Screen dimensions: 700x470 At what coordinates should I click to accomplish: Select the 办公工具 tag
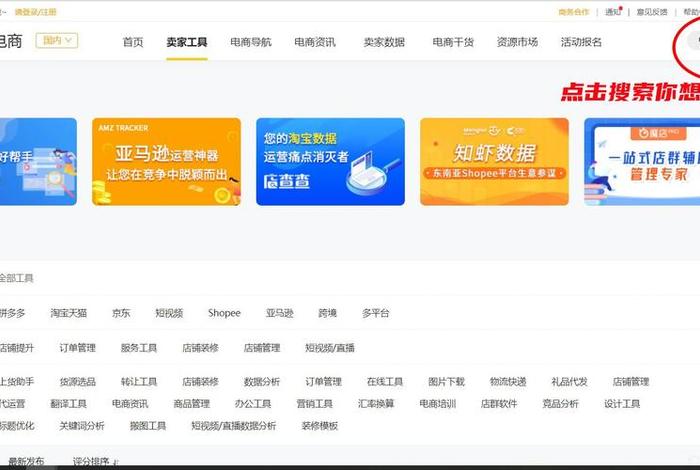(253, 403)
